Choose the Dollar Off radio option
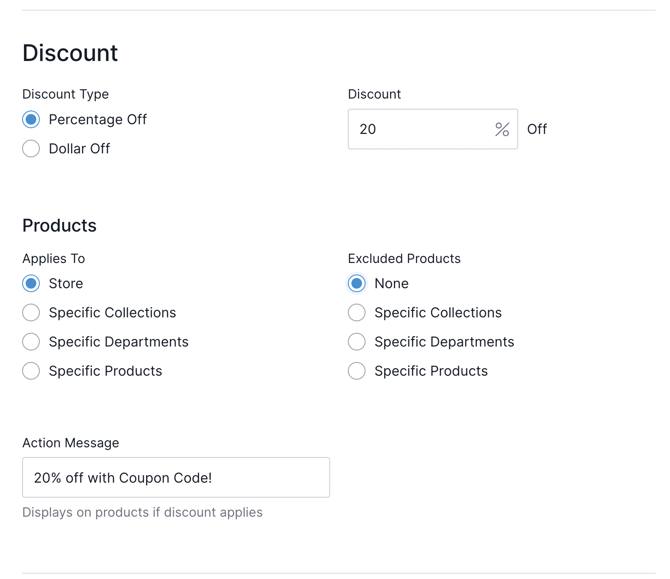Viewport: 670px width, 579px height. 31,149
